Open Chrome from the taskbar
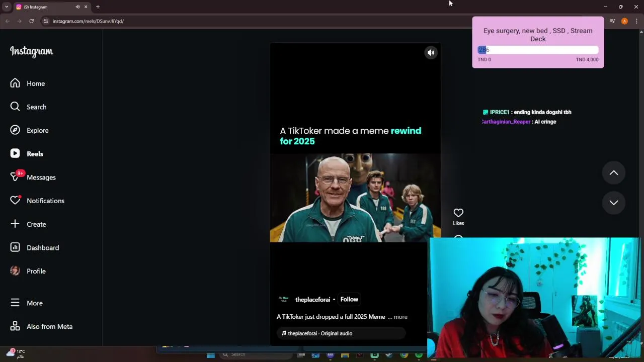This screenshot has width=644, height=362. pyautogui.click(x=404, y=355)
